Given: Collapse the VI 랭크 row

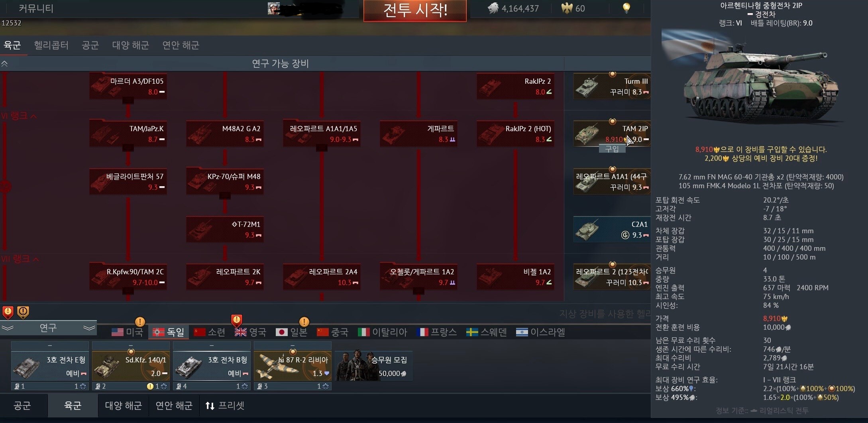Looking at the screenshot, I should point(19,116).
